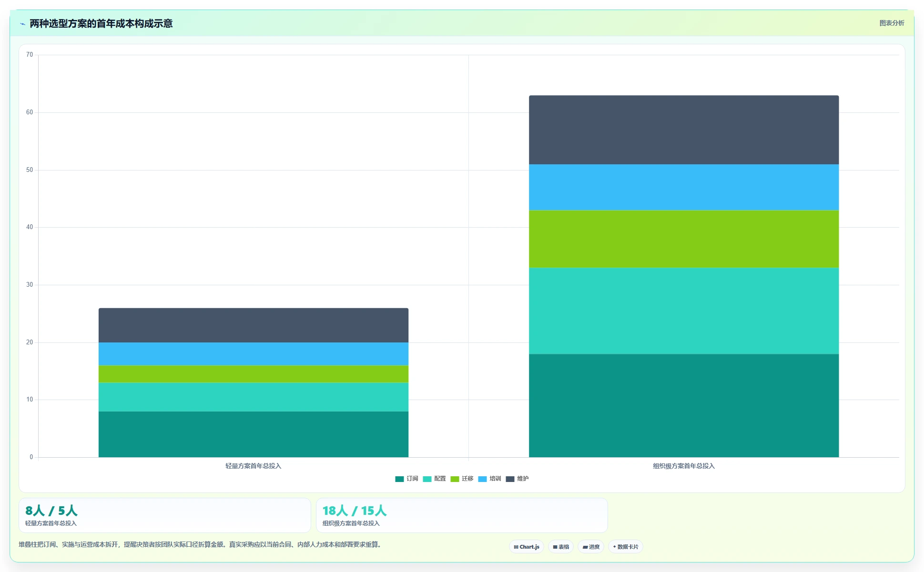Screen dimensions: 924x572
Task: Click the y-axis tick label 50
Action: coord(30,170)
